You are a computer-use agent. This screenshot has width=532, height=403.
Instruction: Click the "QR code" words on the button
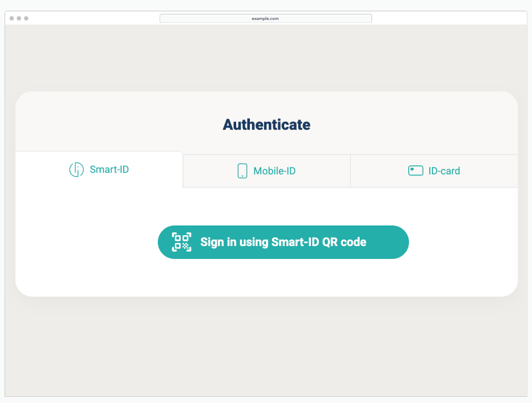pos(344,242)
